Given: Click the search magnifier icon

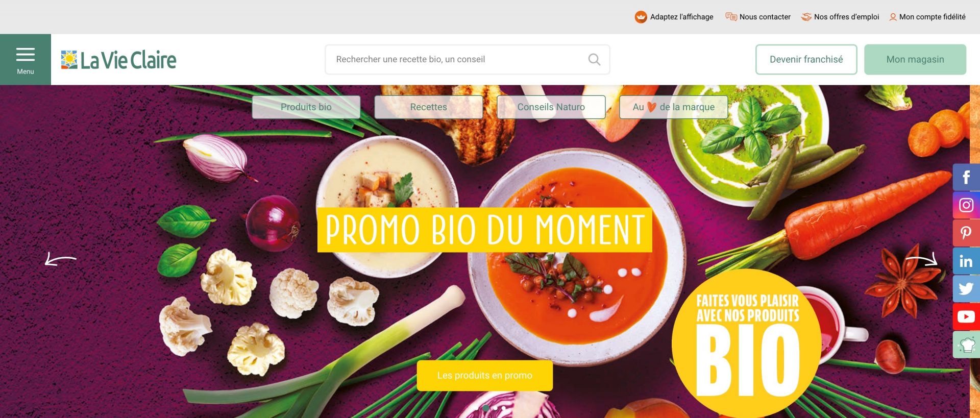Looking at the screenshot, I should 594,59.
